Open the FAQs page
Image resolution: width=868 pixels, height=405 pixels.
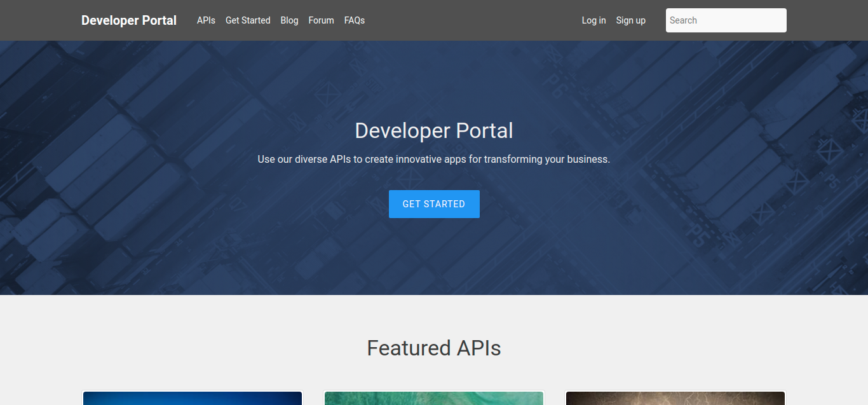[x=354, y=20]
